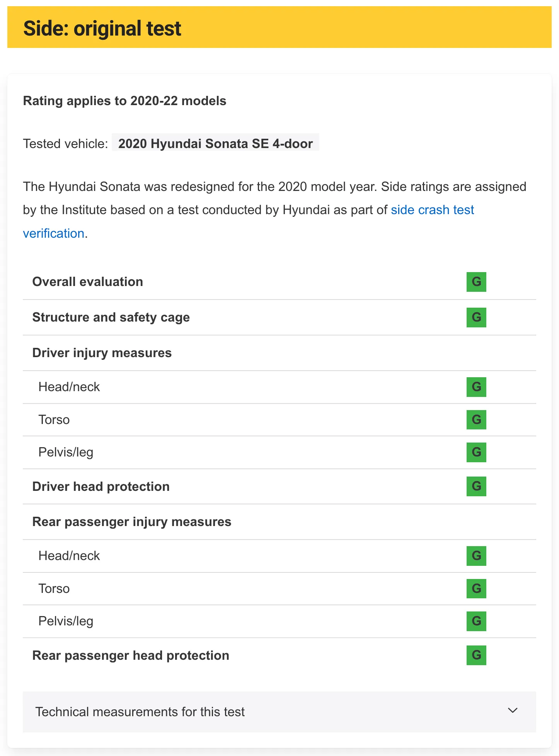
Task: Select the Rear passenger injury measures heading
Action: click(x=132, y=522)
